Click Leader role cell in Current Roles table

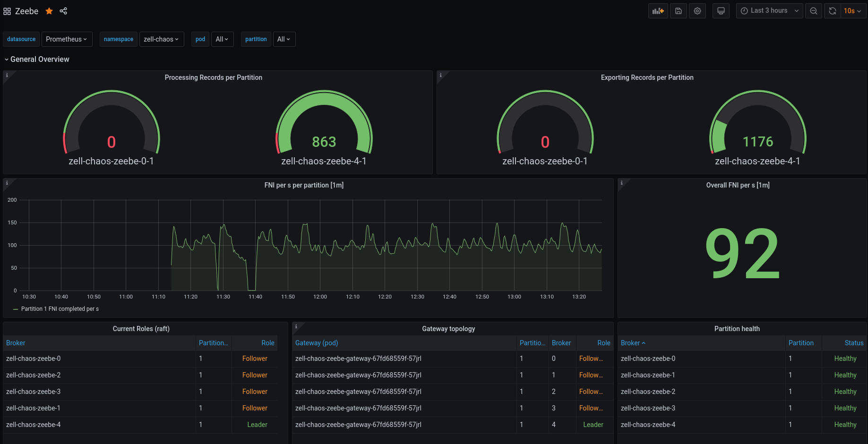point(257,425)
